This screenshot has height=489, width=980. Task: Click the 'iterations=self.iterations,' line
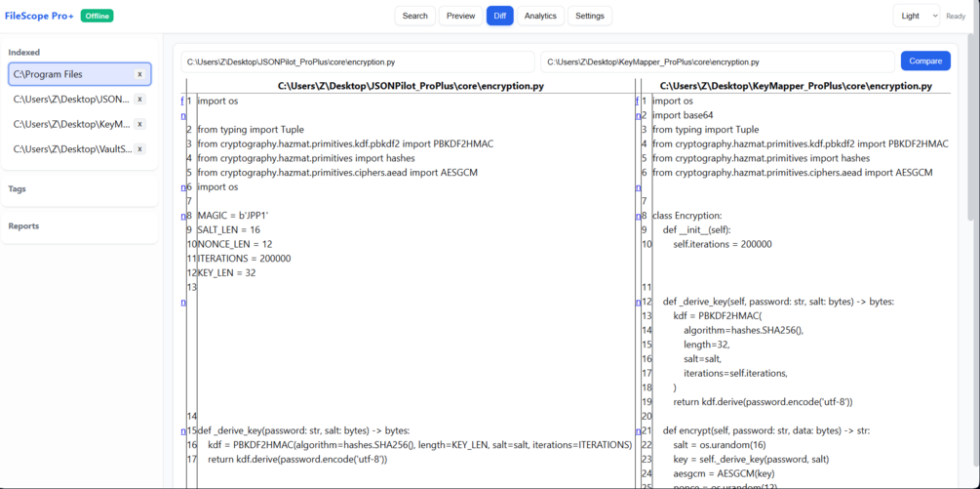click(x=735, y=373)
